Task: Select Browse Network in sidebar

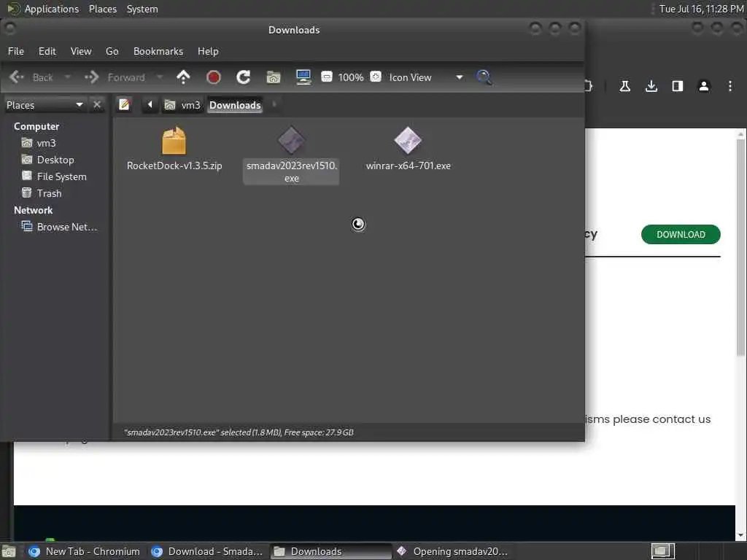Action: pyautogui.click(x=60, y=227)
